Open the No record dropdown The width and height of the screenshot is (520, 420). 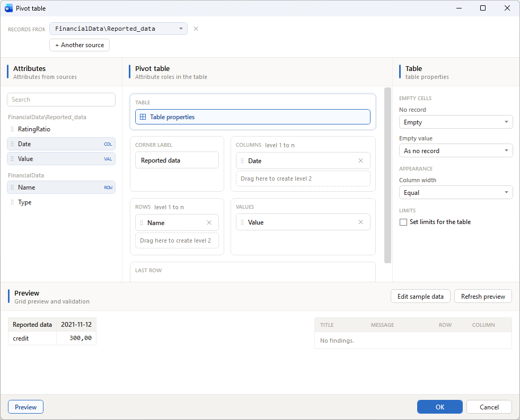click(456, 122)
